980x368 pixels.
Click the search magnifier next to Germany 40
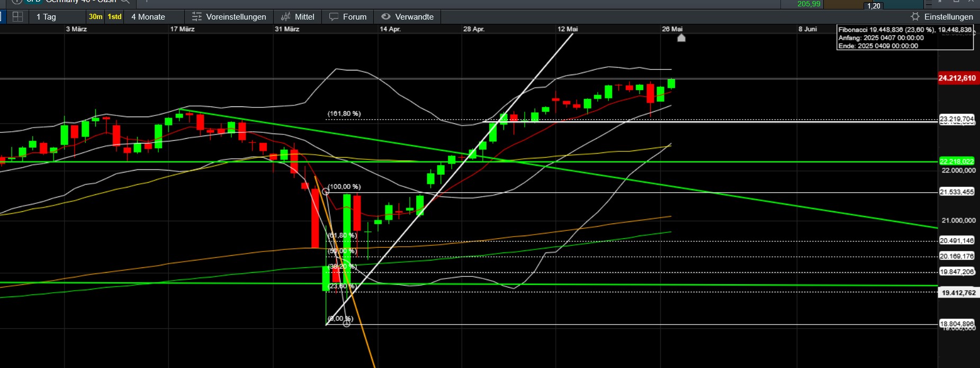[125, 2]
